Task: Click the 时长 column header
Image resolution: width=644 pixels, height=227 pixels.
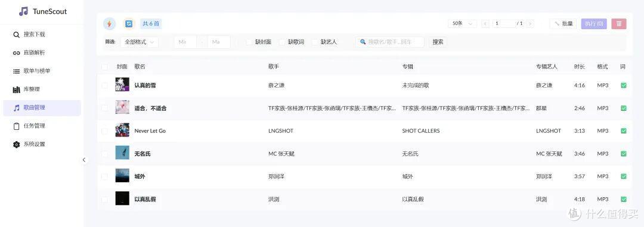Action: tap(580, 67)
